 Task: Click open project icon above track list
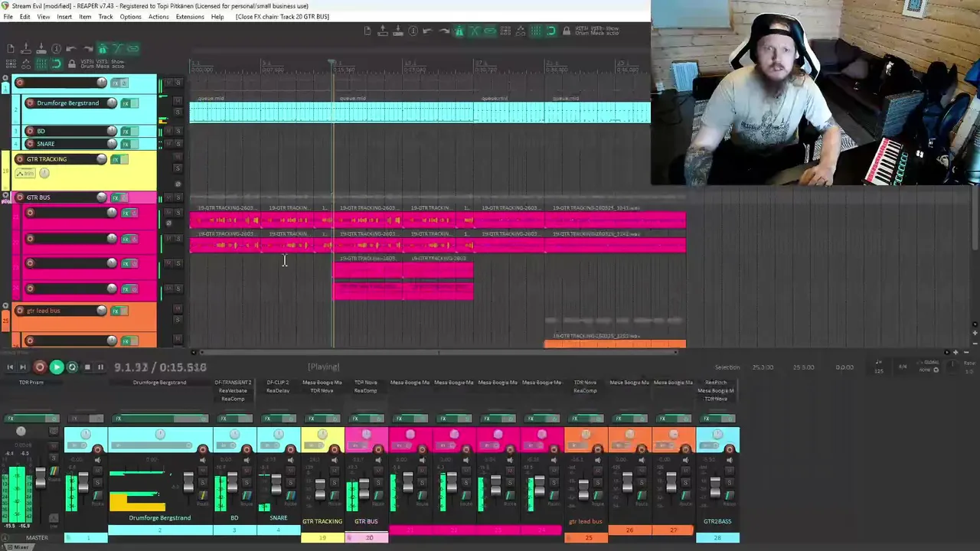click(x=26, y=48)
